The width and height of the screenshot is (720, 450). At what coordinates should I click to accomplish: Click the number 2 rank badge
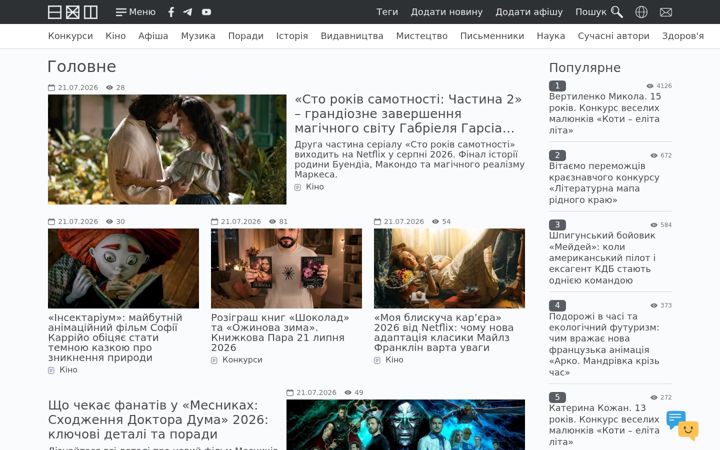557,155
